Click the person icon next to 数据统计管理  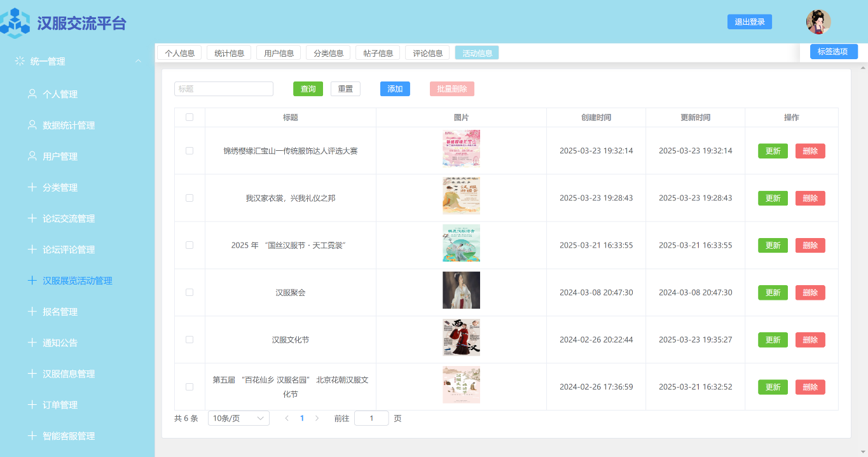tap(32, 125)
